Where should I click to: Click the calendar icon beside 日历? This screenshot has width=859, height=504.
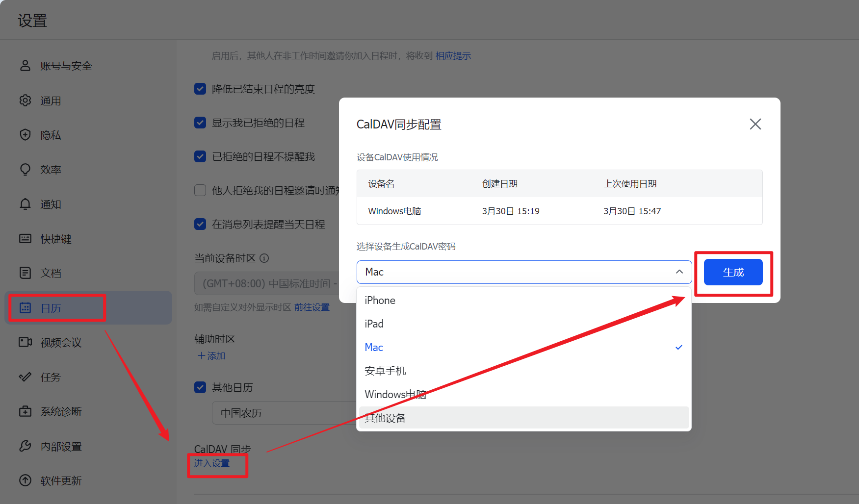pos(25,308)
